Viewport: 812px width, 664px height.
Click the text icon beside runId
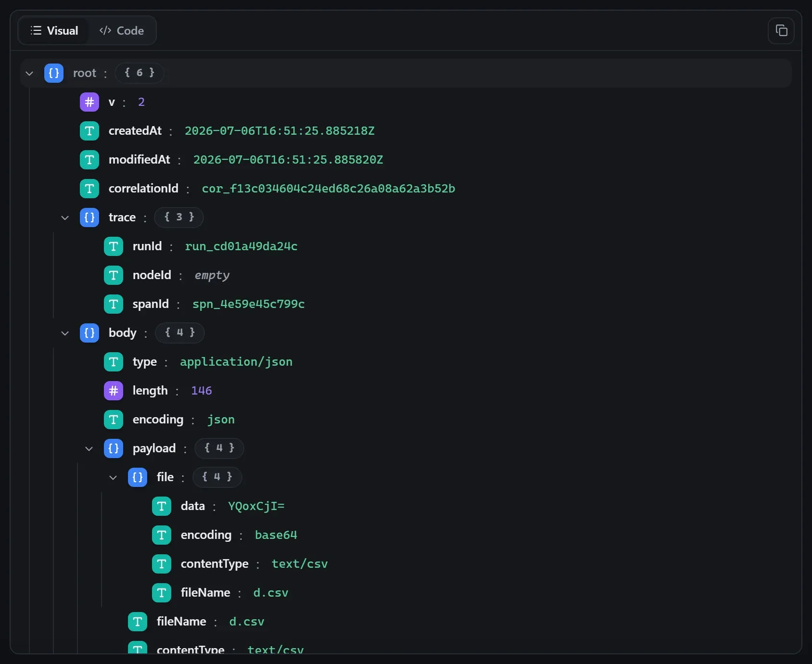click(x=114, y=246)
